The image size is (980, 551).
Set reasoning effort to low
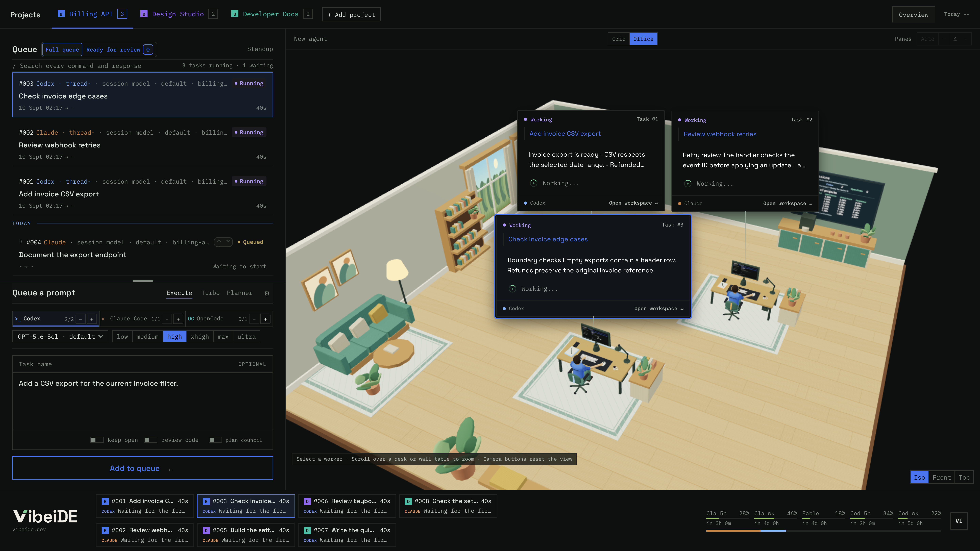(122, 337)
